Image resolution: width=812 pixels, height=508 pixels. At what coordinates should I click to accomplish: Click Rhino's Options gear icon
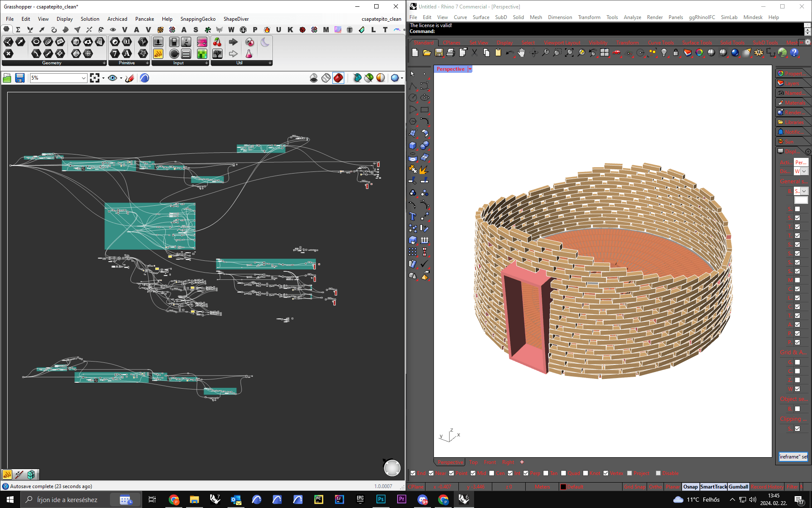[759, 52]
